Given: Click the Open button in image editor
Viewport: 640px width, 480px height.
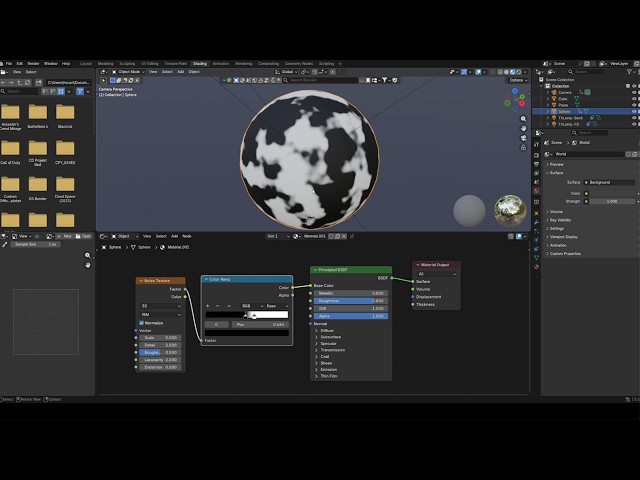Looking at the screenshot, I should click(x=84, y=236).
